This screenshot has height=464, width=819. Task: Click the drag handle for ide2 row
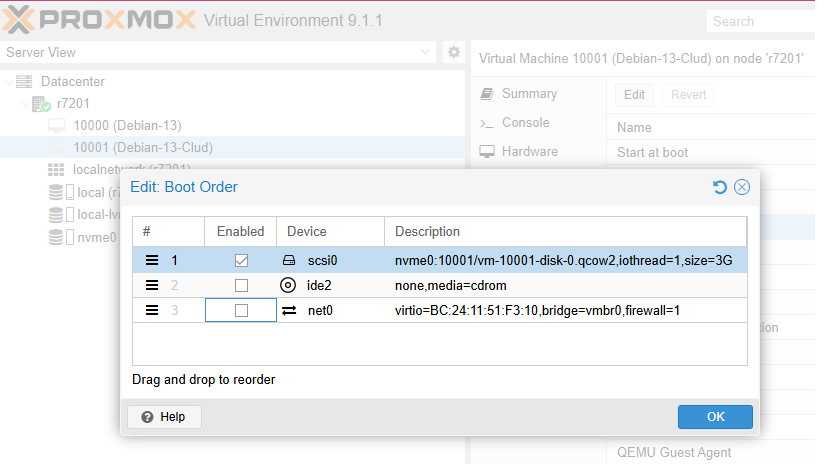(152, 285)
